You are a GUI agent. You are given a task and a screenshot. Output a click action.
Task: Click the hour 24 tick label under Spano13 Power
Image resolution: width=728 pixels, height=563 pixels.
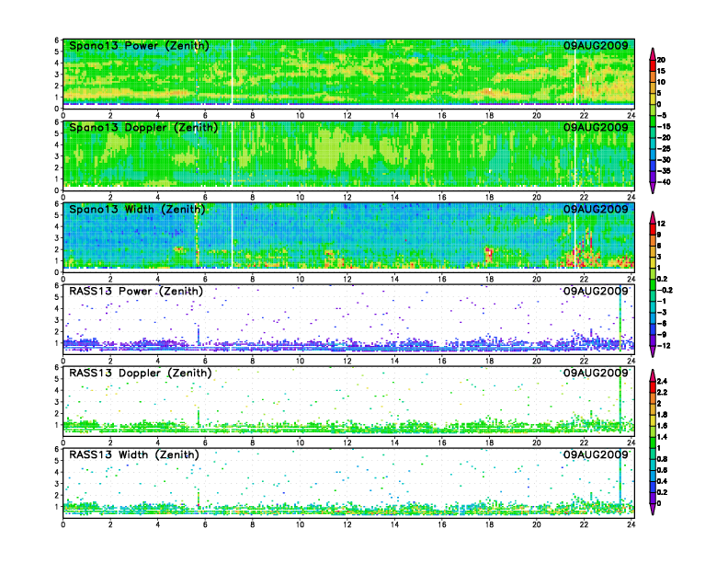[631, 116]
